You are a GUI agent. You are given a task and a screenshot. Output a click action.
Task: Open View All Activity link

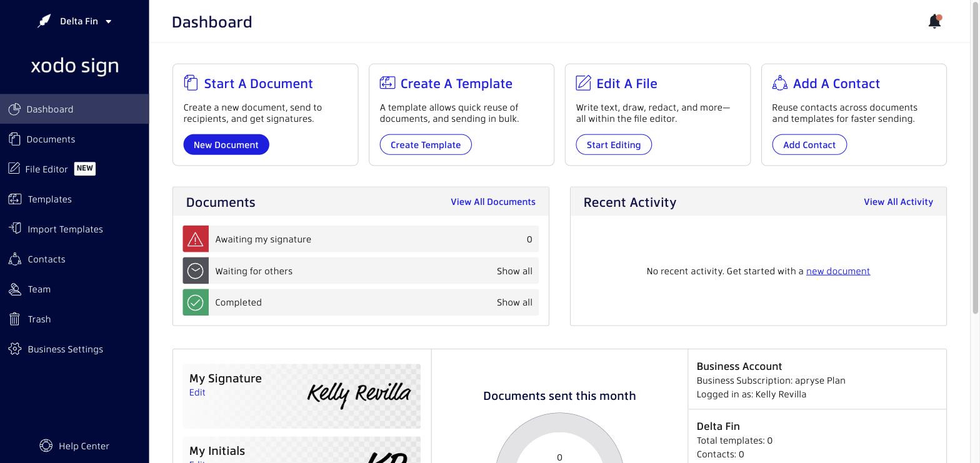898,202
